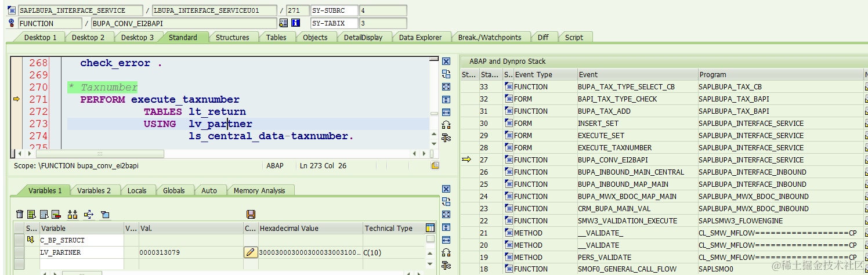Click the swap tool icon beside variables panel
This screenshot has height=275, width=868.
tap(446, 202)
